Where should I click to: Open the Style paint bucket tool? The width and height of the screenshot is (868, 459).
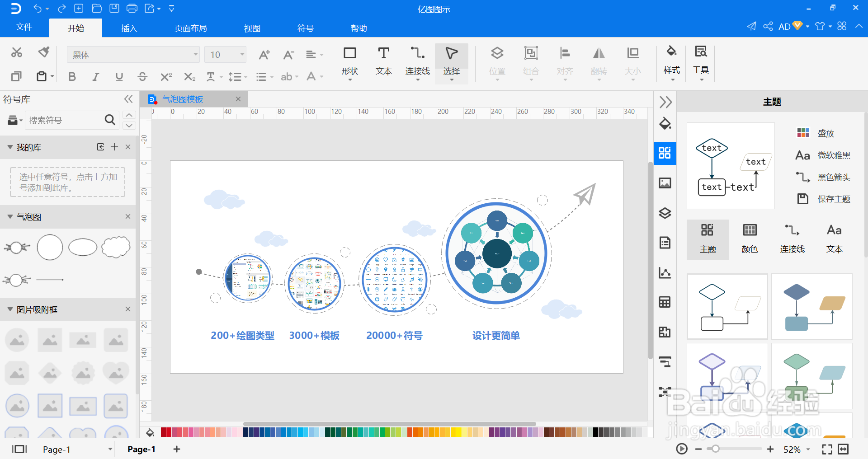pyautogui.click(x=671, y=62)
